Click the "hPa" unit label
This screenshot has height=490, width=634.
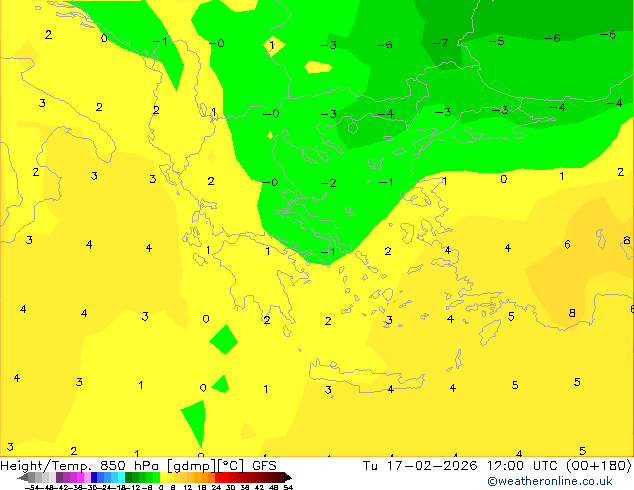[x=146, y=466]
